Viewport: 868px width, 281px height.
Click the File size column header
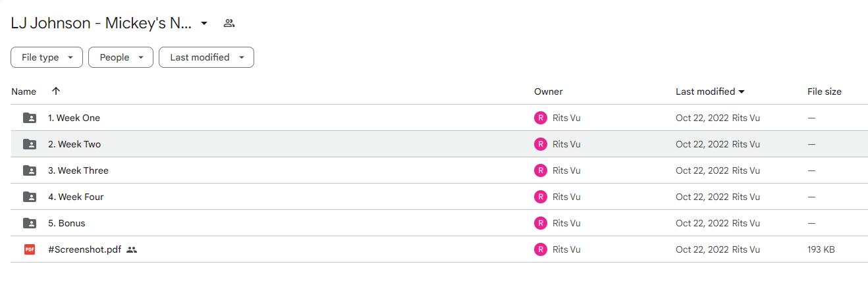[x=825, y=91]
